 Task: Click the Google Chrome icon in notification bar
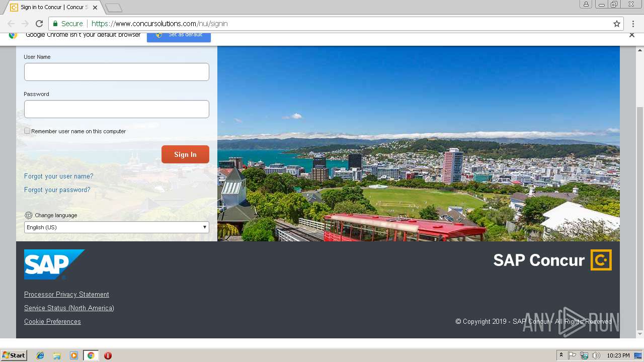(x=13, y=35)
